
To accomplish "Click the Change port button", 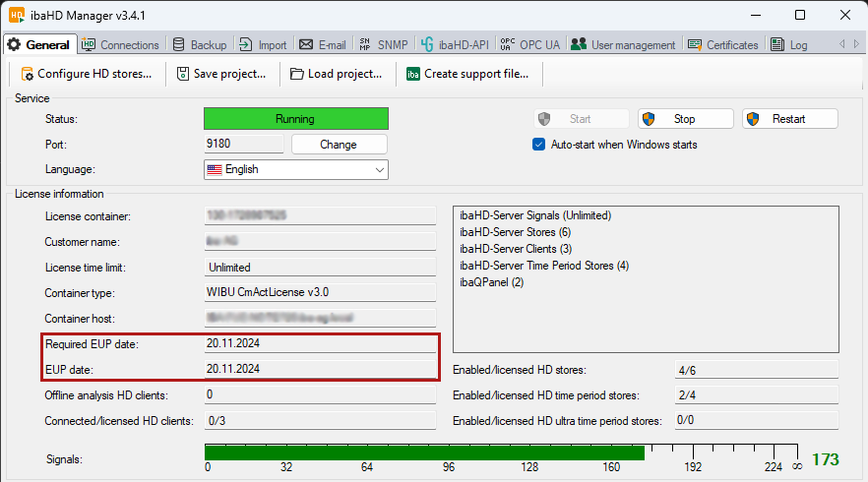I will click(x=339, y=145).
